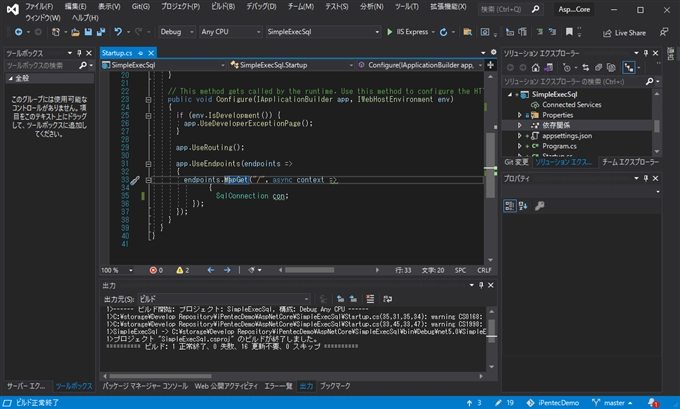This screenshot has width=680, height=409.
Task: Go to the next issue with the right arrow
Action: [227, 270]
